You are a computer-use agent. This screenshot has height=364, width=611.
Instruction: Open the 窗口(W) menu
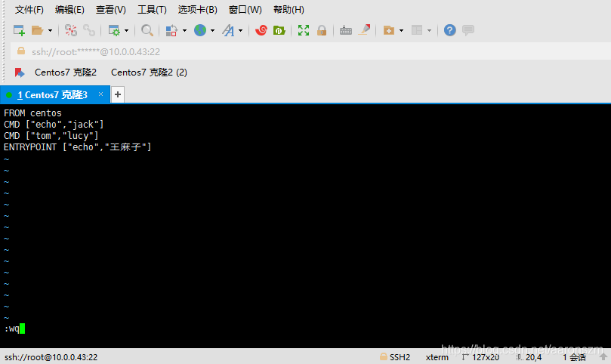[245, 10]
